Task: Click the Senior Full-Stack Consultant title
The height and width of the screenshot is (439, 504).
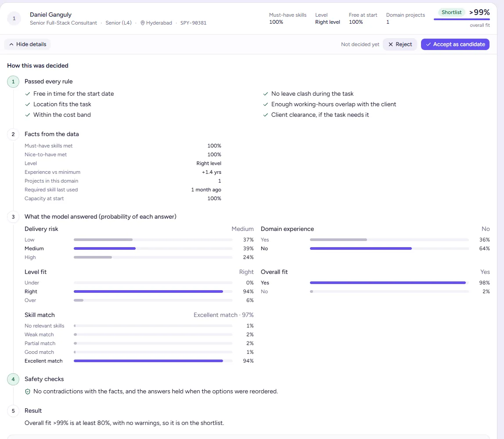Action: (63, 23)
